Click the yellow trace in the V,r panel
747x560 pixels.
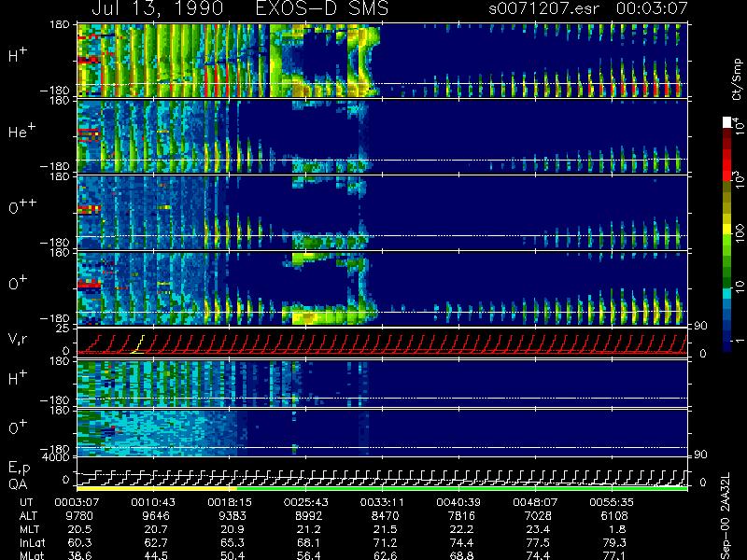point(137,344)
